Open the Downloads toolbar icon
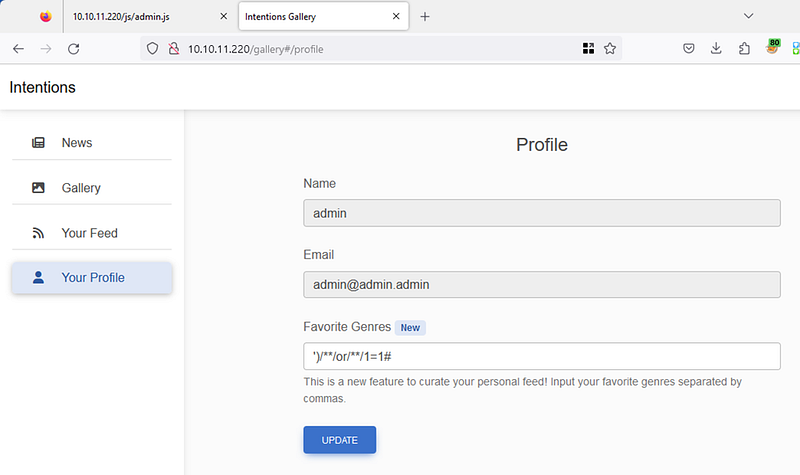The width and height of the screenshot is (800, 475). (x=716, y=48)
